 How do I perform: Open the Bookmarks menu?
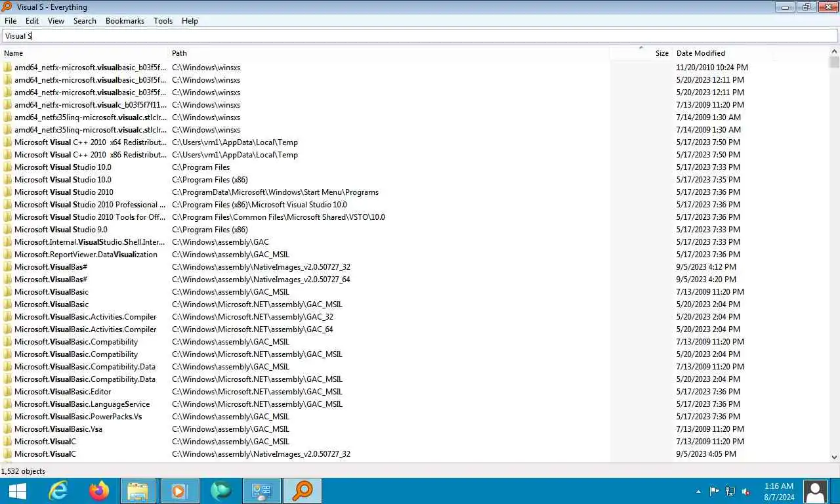pos(125,21)
